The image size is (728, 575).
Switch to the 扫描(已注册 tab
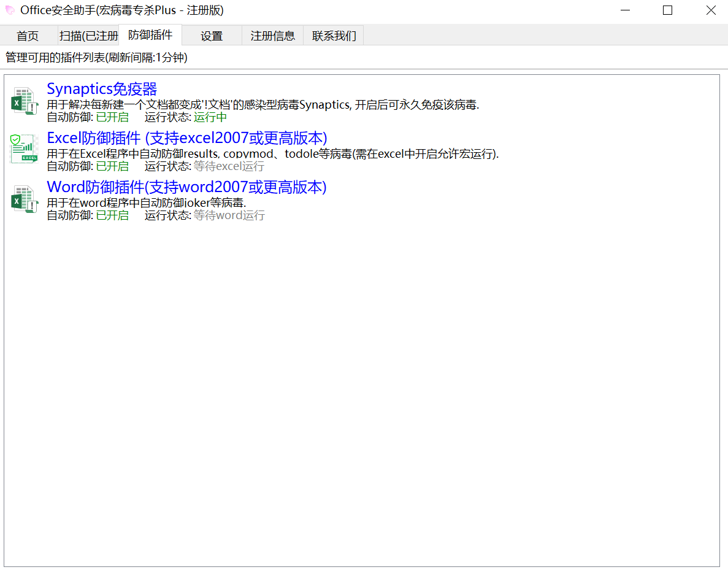[88, 36]
